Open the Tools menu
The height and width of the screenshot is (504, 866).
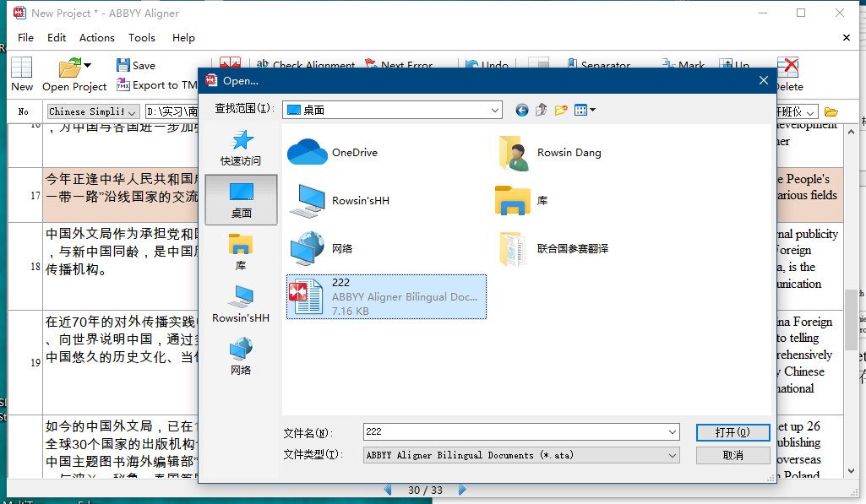pyautogui.click(x=142, y=37)
